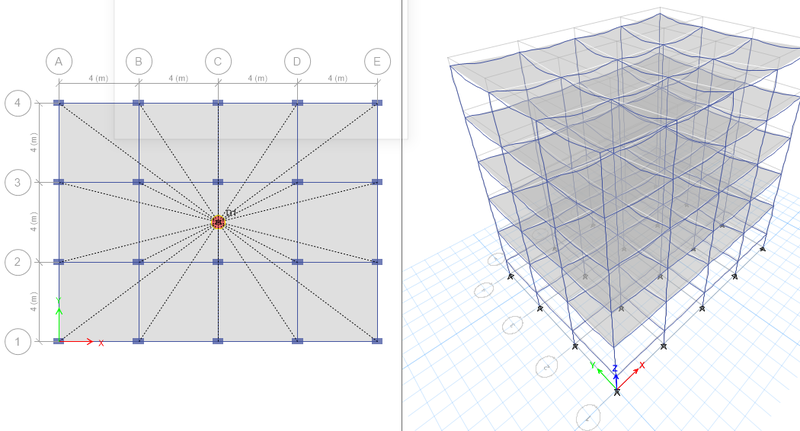This screenshot has height=431, width=800.
Task: Select column joint at grid D-2
Action: tap(297, 262)
